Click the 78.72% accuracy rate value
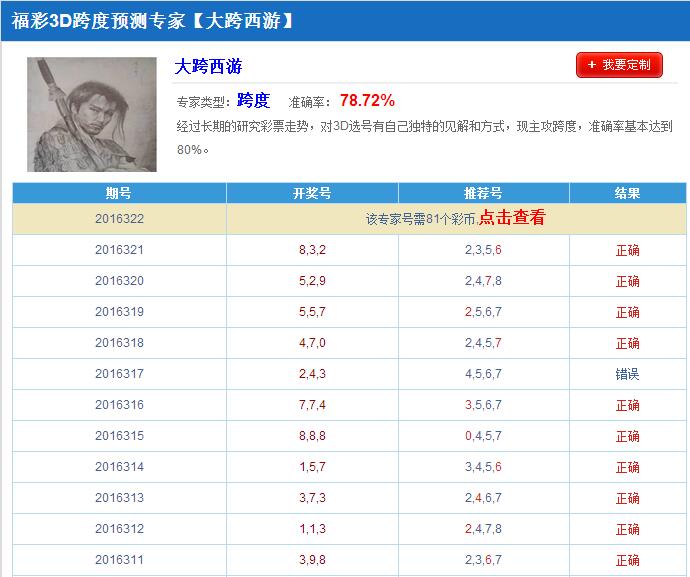The image size is (690, 577). (367, 100)
